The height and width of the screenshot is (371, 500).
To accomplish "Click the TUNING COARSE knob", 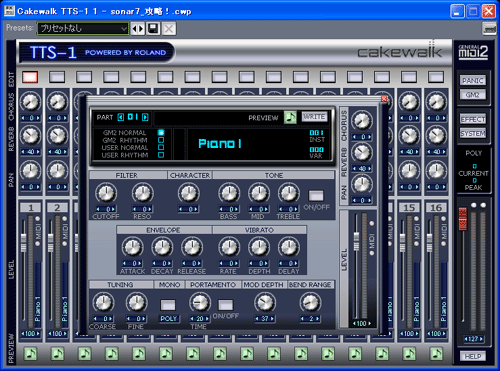I will pyautogui.click(x=103, y=303).
